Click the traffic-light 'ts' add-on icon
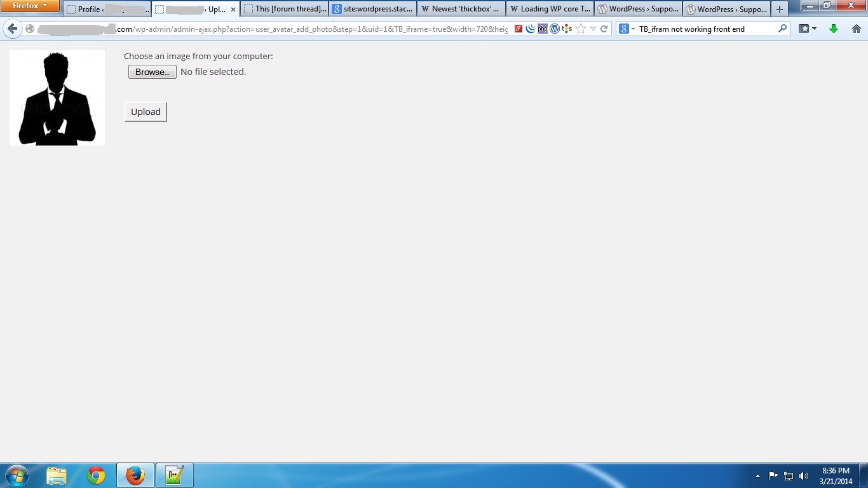 [x=567, y=29]
